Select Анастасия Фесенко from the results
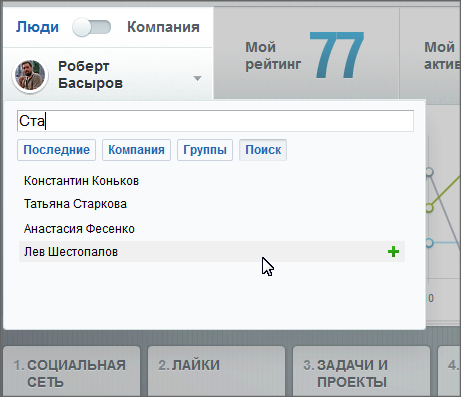This screenshot has height=397, width=461. click(x=79, y=229)
